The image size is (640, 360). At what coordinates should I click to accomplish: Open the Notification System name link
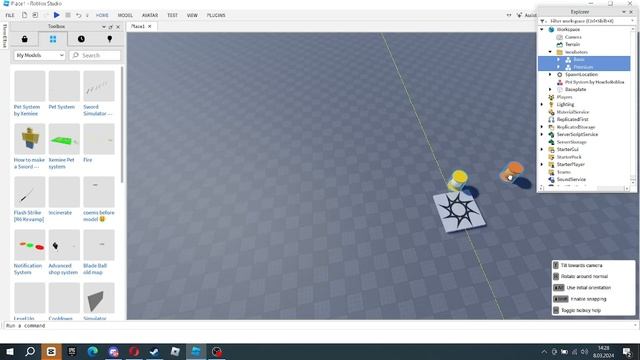tap(28, 269)
